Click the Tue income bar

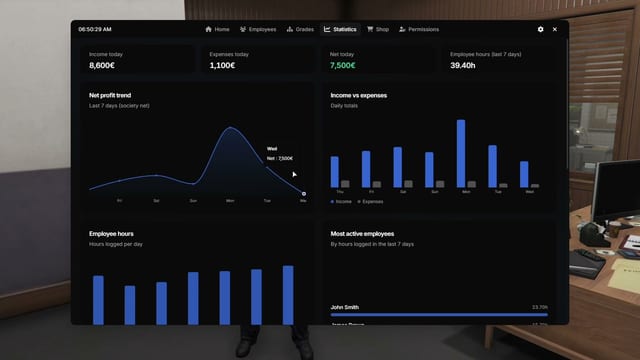(x=493, y=167)
